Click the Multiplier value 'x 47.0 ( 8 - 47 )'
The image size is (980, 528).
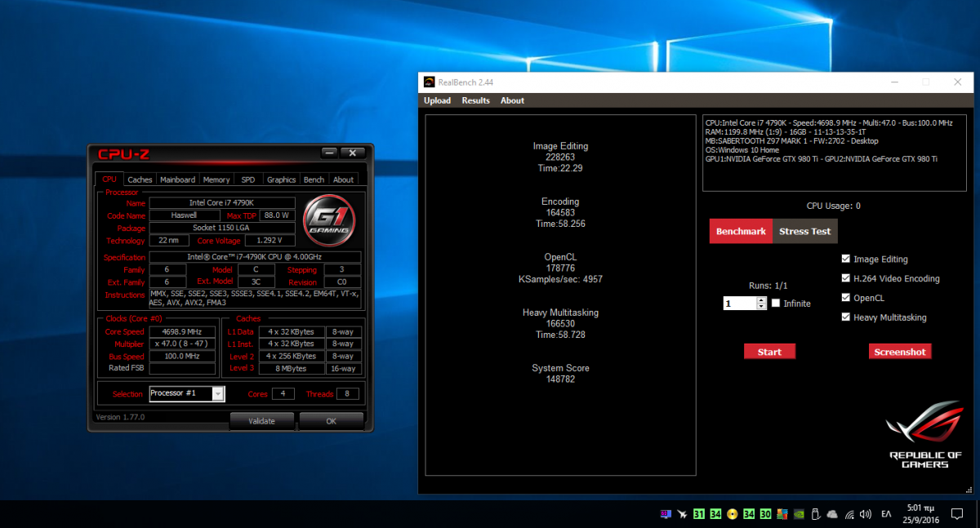click(x=181, y=344)
